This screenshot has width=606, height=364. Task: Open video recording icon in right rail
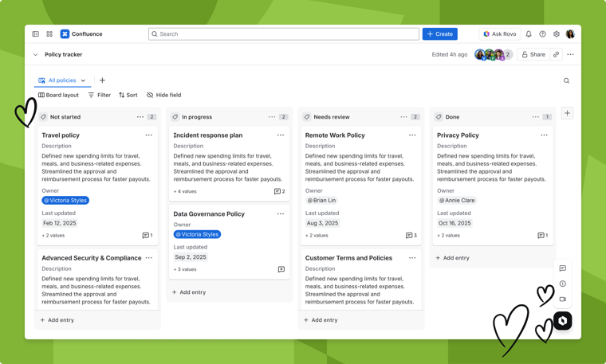point(563,299)
